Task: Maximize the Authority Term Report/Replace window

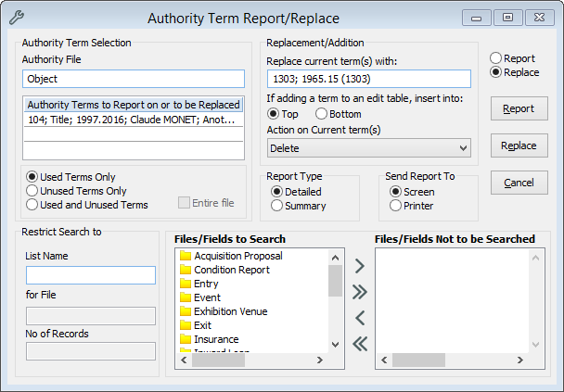Action: (x=508, y=18)
